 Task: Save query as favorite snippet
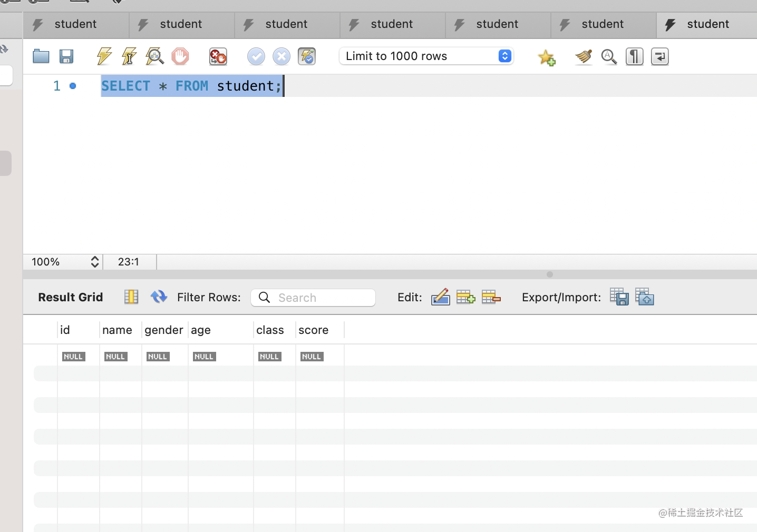point(547,57)
